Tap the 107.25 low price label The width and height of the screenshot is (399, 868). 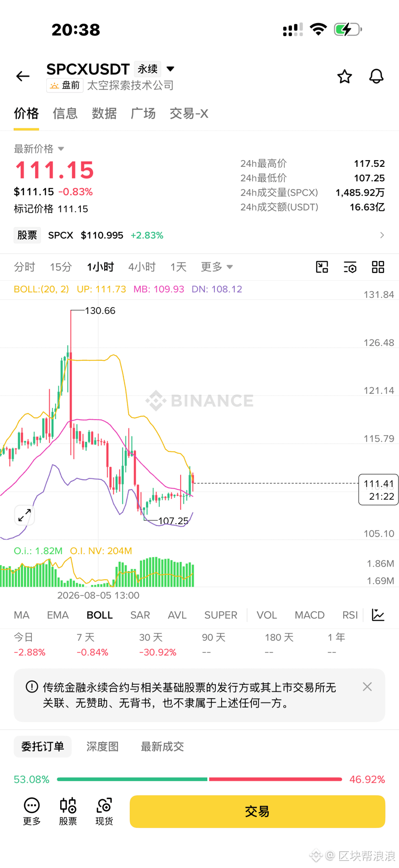point(173,521)
